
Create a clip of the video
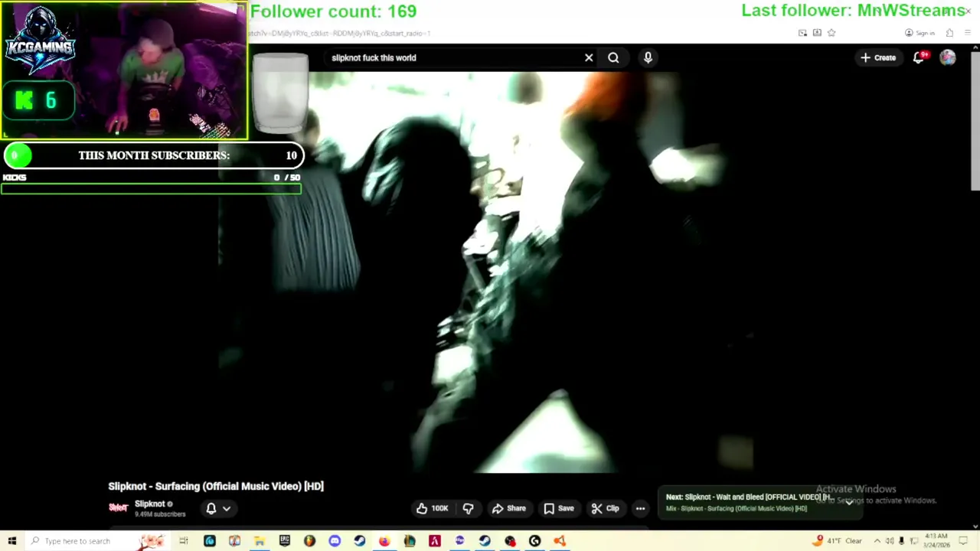pos(606,508)
